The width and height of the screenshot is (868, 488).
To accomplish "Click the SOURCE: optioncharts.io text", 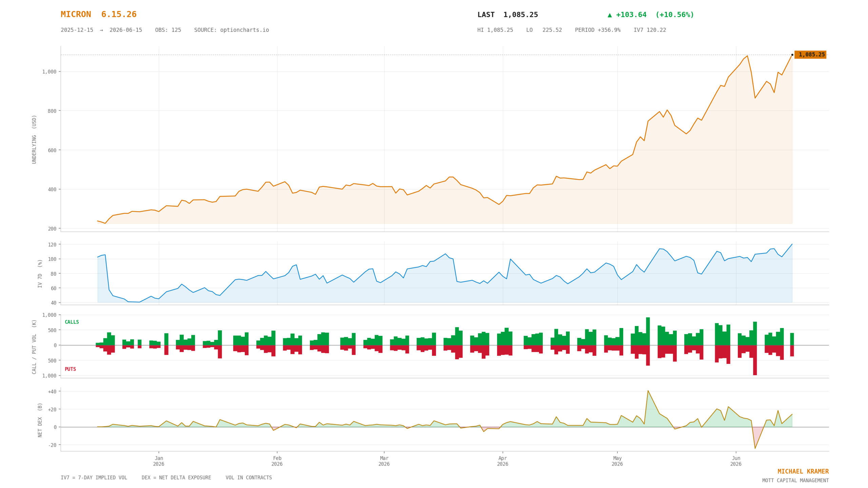I will point(232,30).
